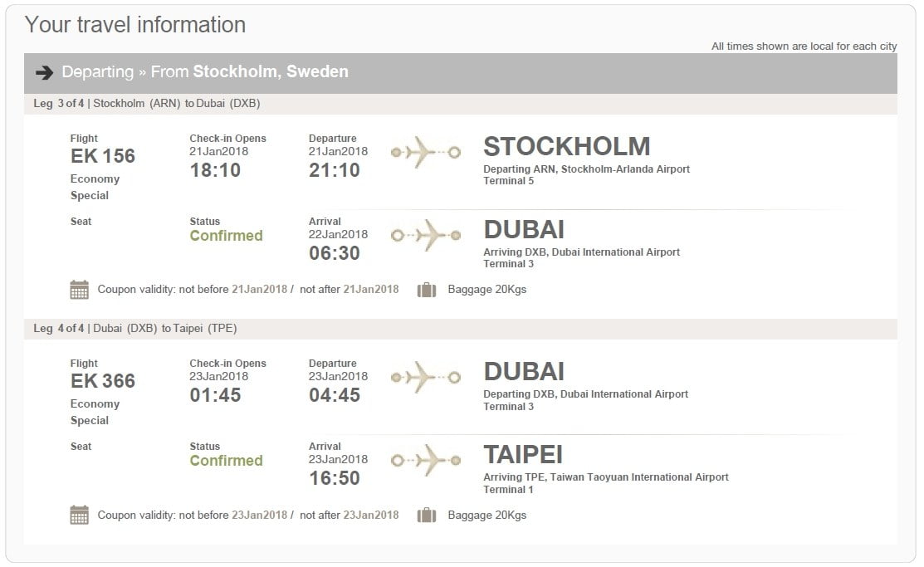Select the Leg 3 of 4 Stockholm to Dubai header
Viewport: 924px width, 567px height.
tap(460, 104)
